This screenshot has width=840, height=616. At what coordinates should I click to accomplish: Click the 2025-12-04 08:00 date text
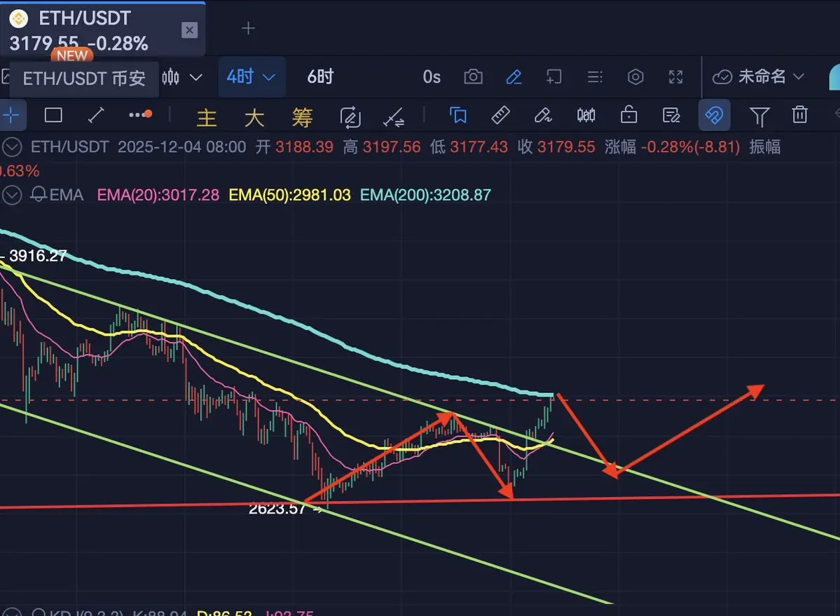181,146
